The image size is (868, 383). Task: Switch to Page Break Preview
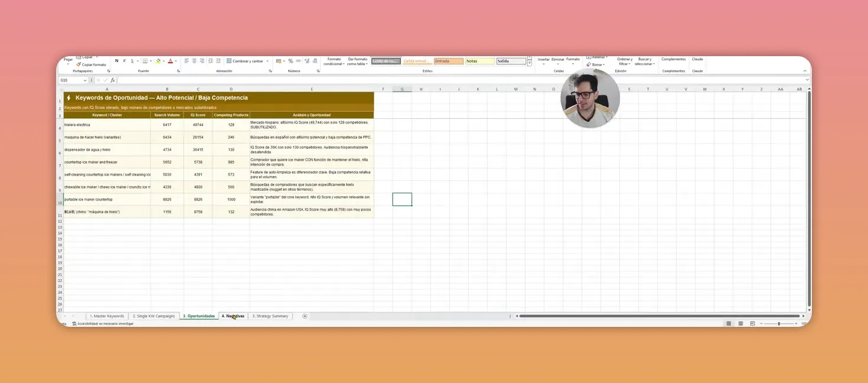point(752,323)
